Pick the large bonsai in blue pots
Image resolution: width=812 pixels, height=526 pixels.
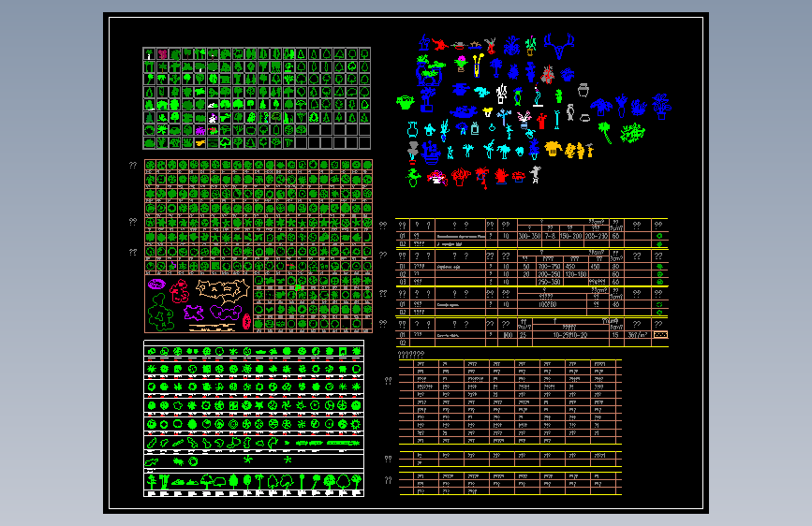[431, 70]
